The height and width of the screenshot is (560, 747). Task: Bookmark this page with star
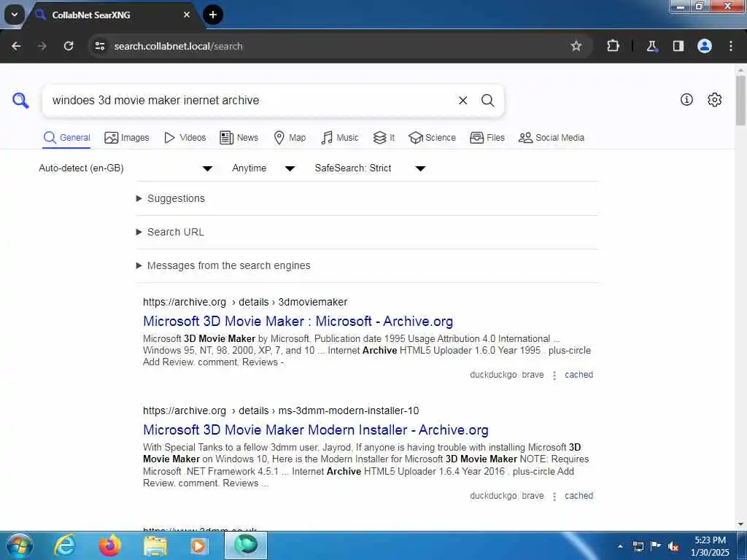[576, 46]
